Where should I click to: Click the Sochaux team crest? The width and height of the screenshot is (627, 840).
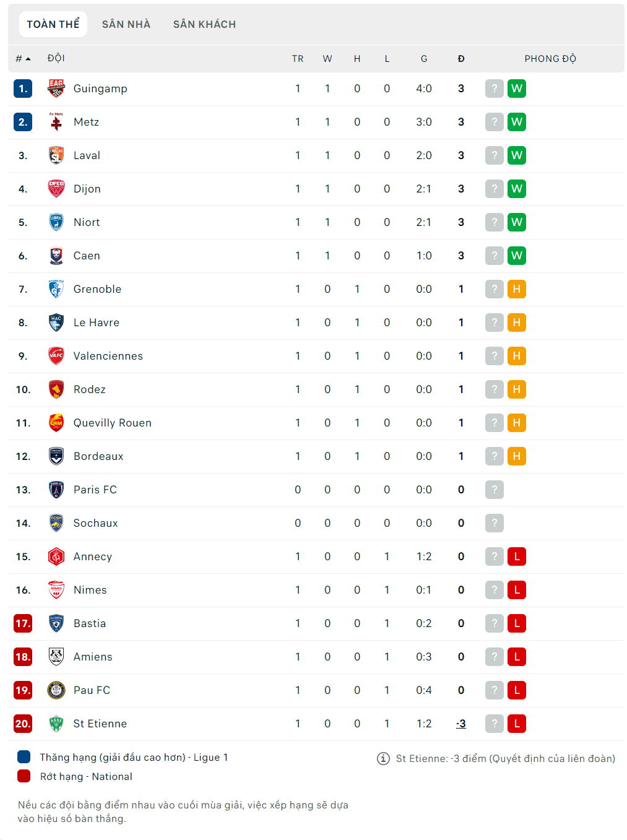[x=56, y=523]
